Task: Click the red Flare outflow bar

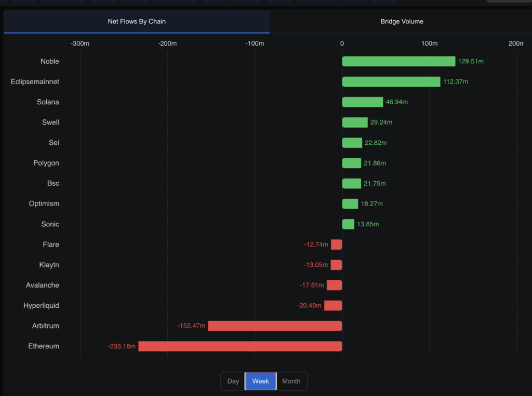Action: (x=337, y=244)
